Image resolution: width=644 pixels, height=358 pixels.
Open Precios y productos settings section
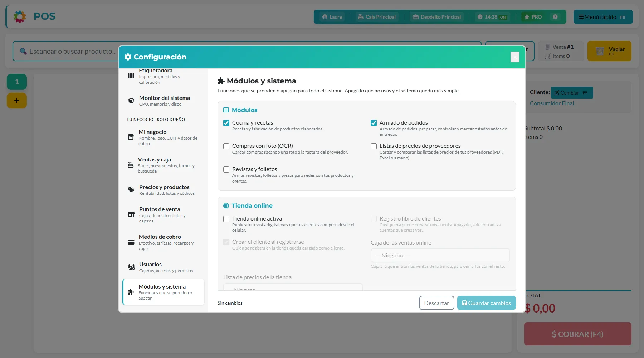tap(164, 190)
